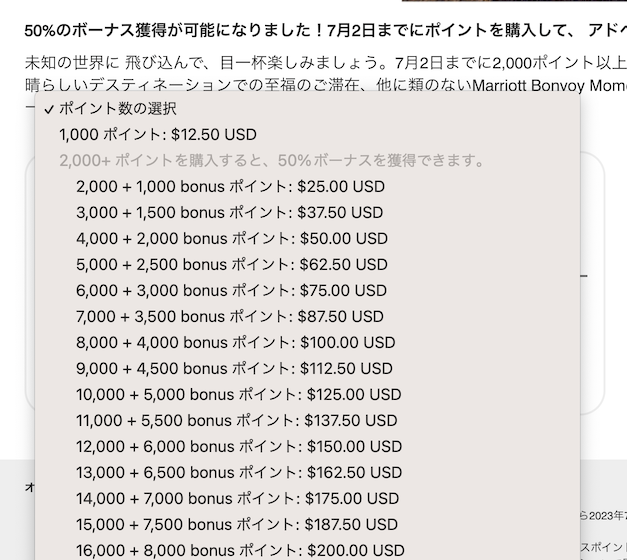Select the $137.50 USD option
Image resolution: width=627 pixels, height=560 pixels.
pos(307,421)
